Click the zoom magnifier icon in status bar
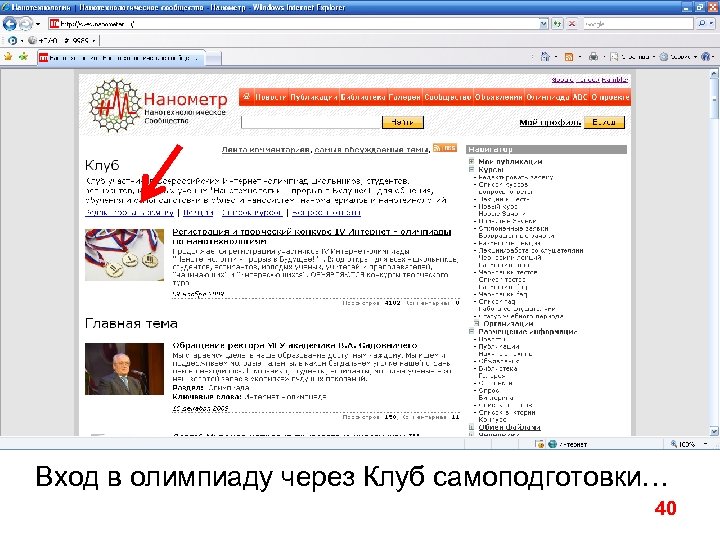Image resolution: width=720 pixels, height=540 pixels. point(673,444)
